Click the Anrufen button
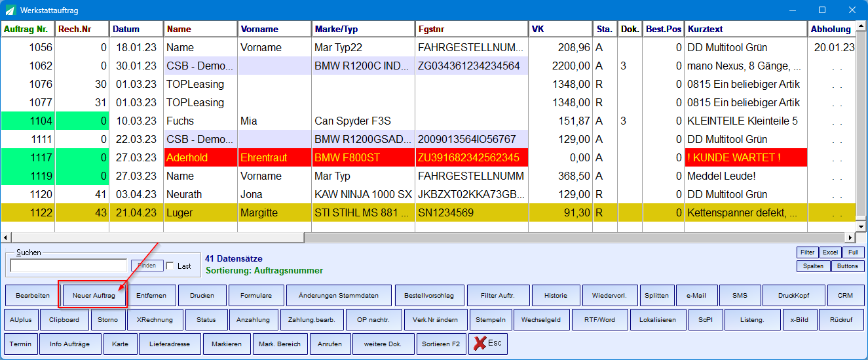Screen dimensions: 868x360 (330, 344)
